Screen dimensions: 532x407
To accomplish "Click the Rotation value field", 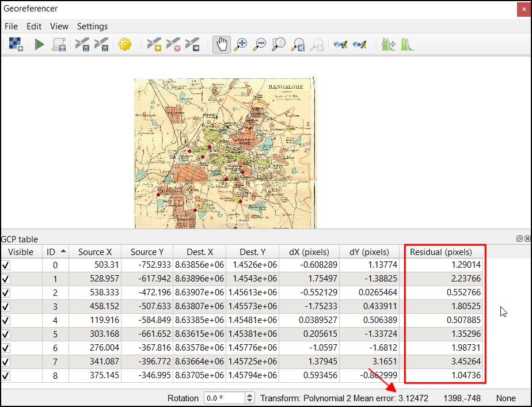I will pyautogui.click(x=225, y=398).
